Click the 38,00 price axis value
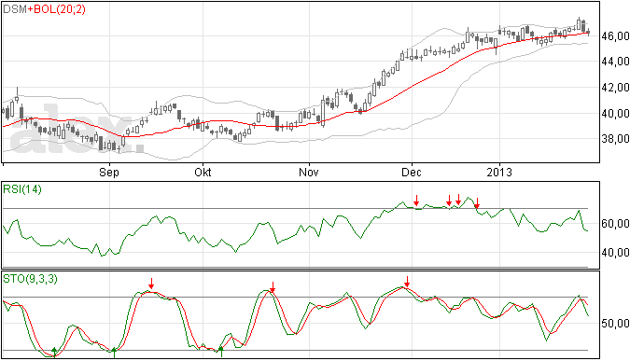This screenshot has height=361, width=644. (x=616, y=139)
